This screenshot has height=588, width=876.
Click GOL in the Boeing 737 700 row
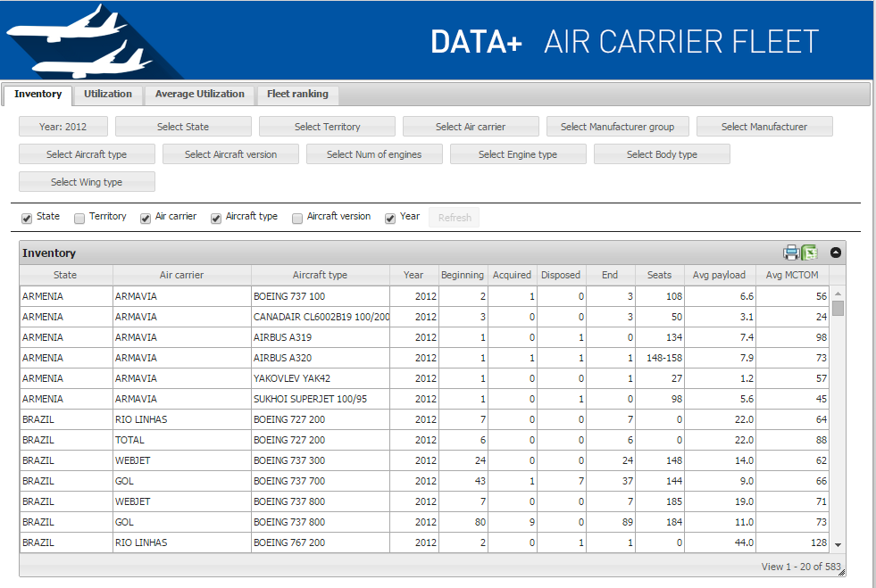tap(182, 481)
